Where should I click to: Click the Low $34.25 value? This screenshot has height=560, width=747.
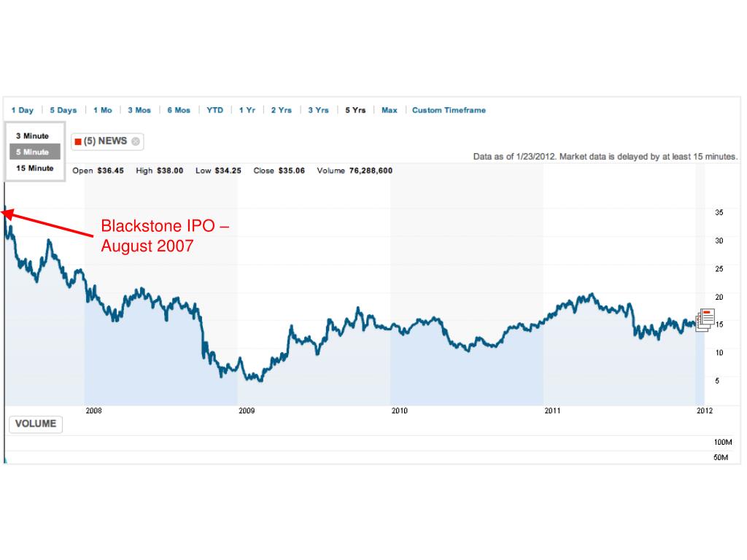(x=219, y=171)
